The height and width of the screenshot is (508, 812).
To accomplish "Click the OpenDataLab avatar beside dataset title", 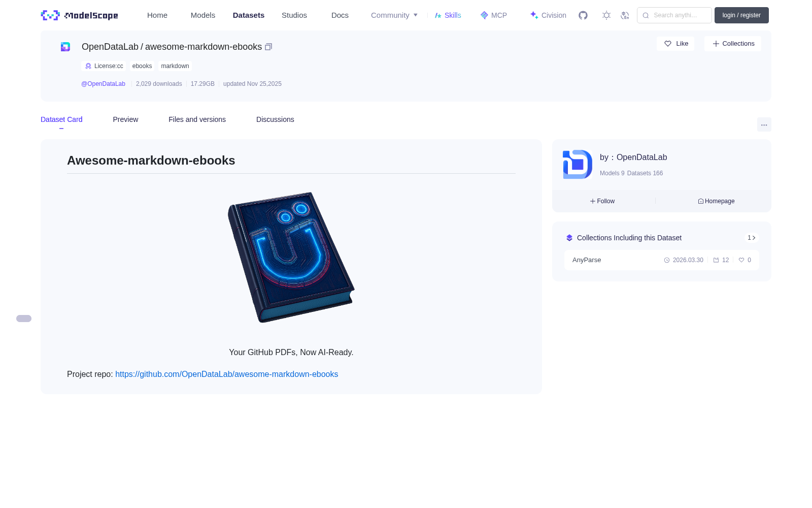I will point(65,47).
